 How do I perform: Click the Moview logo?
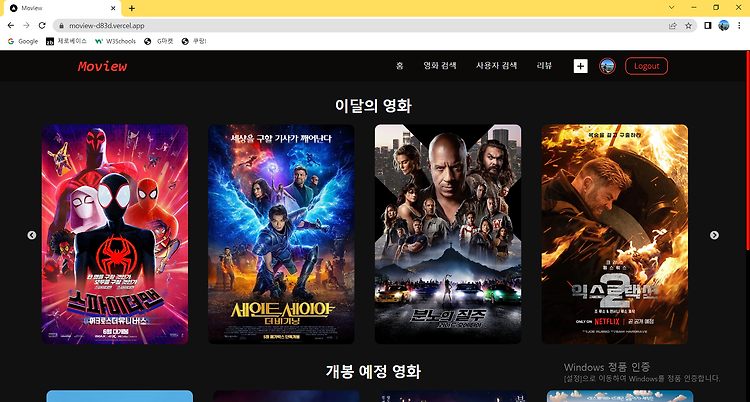(x=102, y=67)
